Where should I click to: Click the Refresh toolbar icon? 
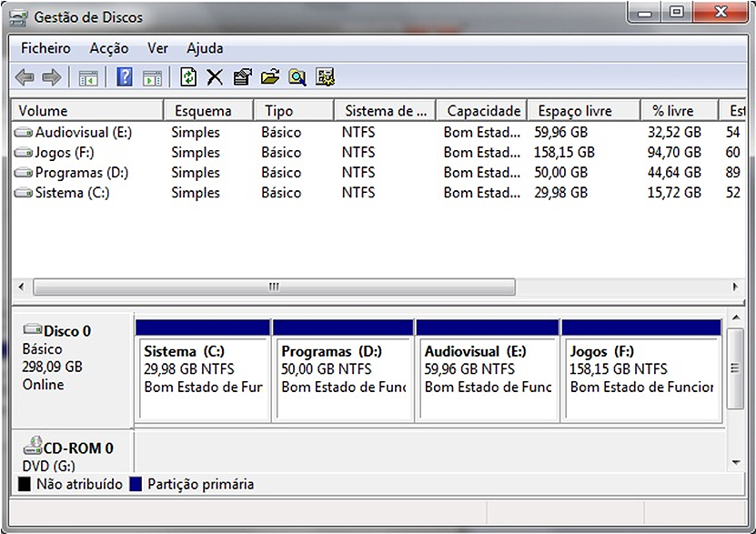pos(187,77)
